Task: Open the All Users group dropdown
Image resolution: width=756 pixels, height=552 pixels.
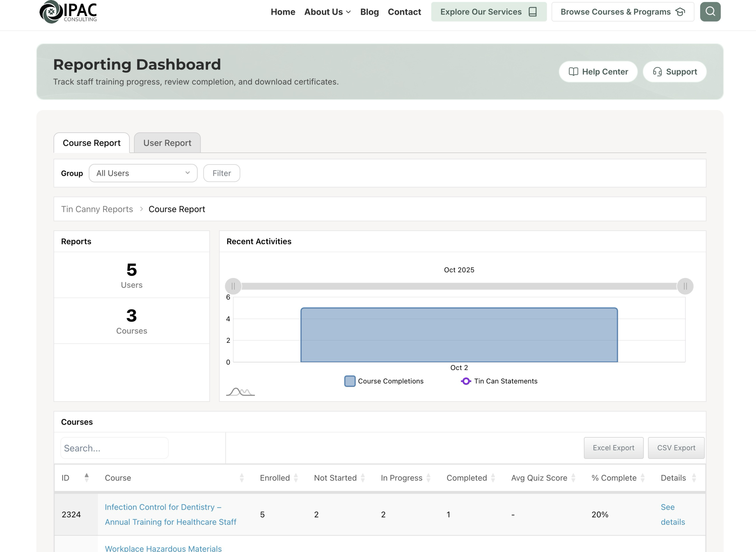Action: point(143,173)
